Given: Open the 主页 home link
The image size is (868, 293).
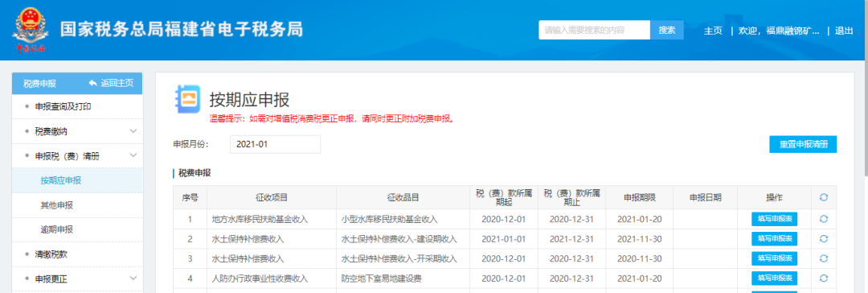Looking at the screenshot, I should (713, 31).
